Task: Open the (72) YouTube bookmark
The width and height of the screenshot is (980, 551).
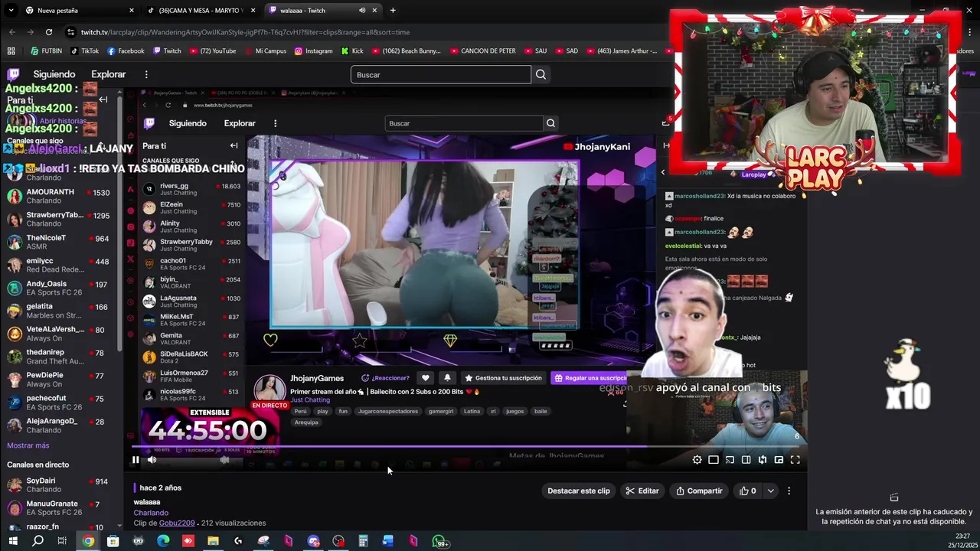Action: pyautogui.click(x=212, y=51)
